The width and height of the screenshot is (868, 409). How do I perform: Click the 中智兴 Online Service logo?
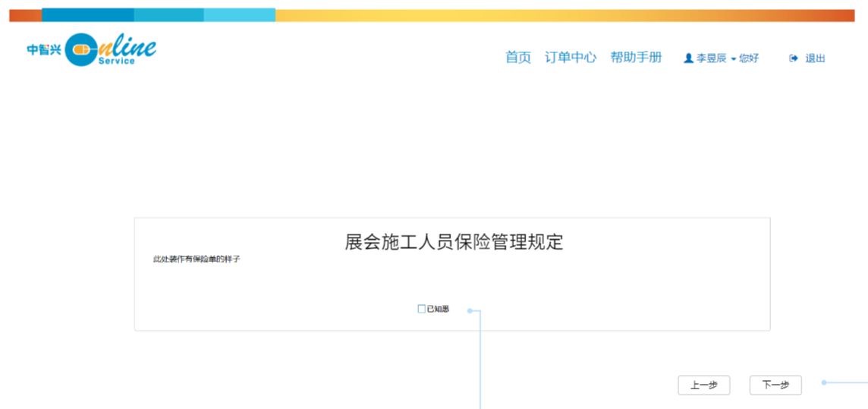91,50
